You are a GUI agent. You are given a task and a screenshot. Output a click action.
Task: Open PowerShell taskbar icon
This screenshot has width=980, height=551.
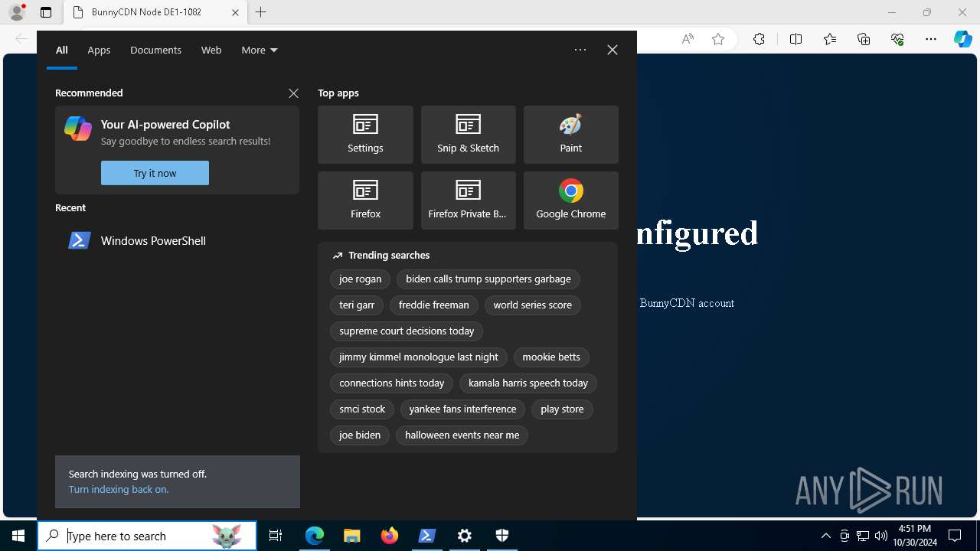[x=427, y=536]
